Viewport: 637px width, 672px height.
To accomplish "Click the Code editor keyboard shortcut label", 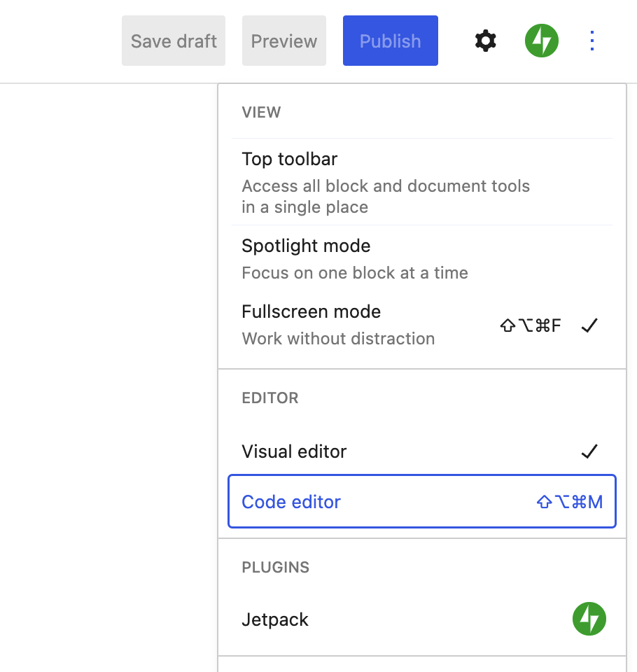I will pos(569,501).
